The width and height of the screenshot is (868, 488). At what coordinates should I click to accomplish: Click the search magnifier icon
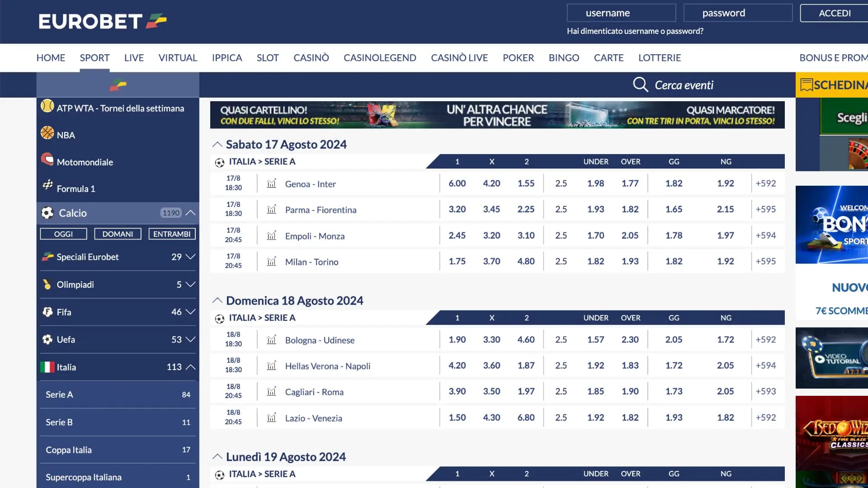click(x=640, y=84)
